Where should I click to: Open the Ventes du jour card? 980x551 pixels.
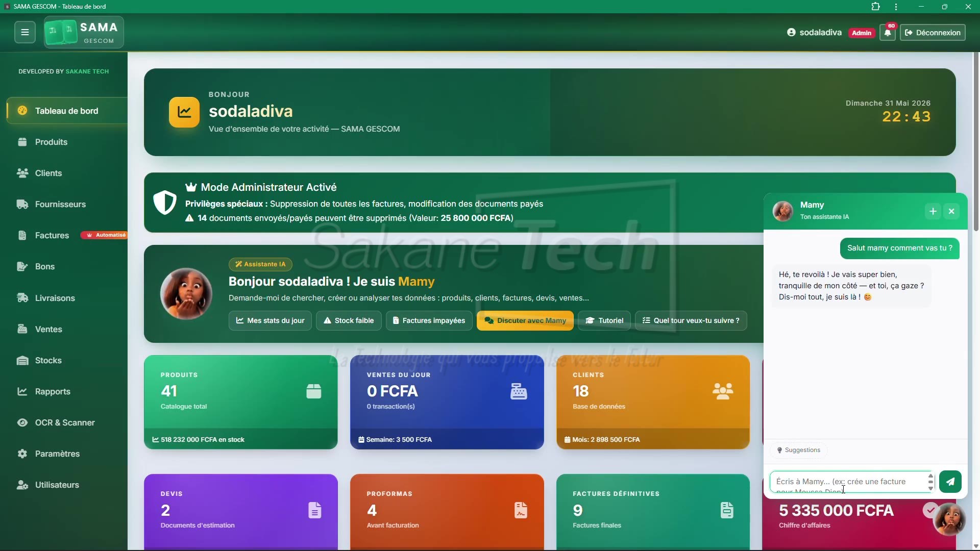(447, 402)
